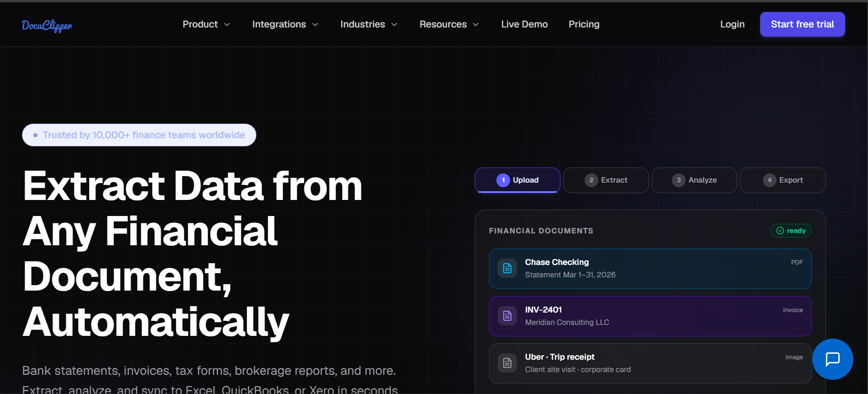The width and height of the screenshot is (868, 394).
Task: Go to the Pricing page
Action: [584, 24]
